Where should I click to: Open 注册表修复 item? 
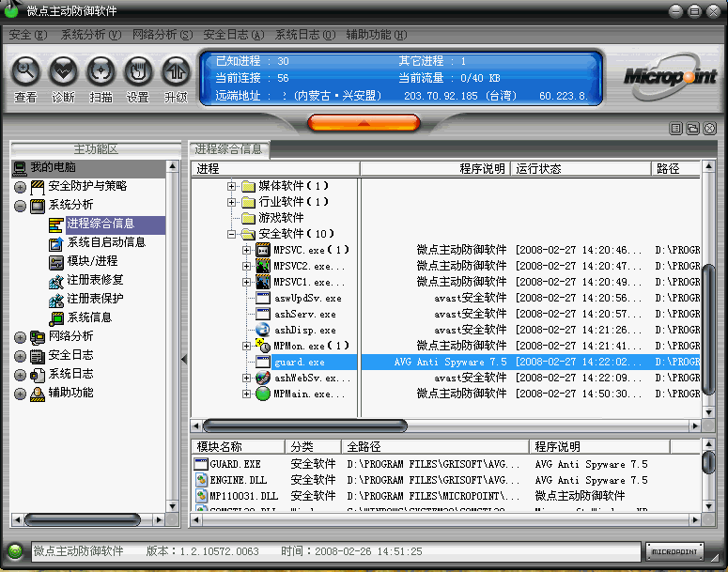(x=95, y=280)
